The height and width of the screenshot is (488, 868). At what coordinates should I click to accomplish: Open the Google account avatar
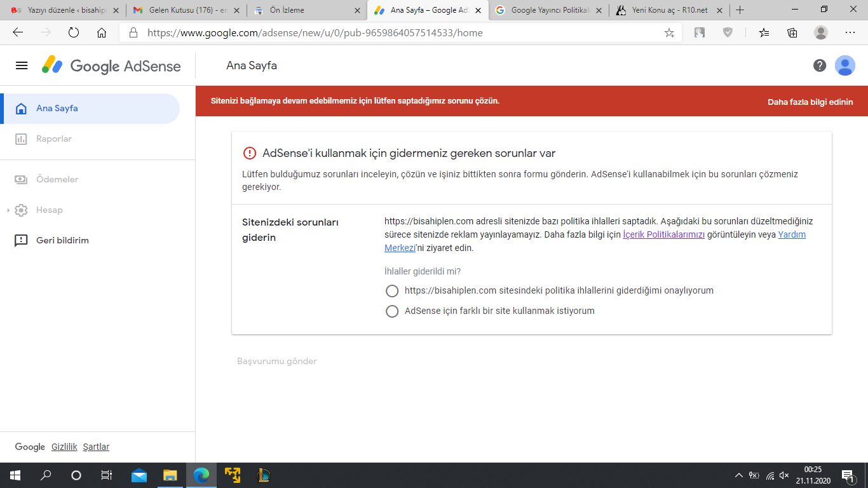click(x=845, y=65)
